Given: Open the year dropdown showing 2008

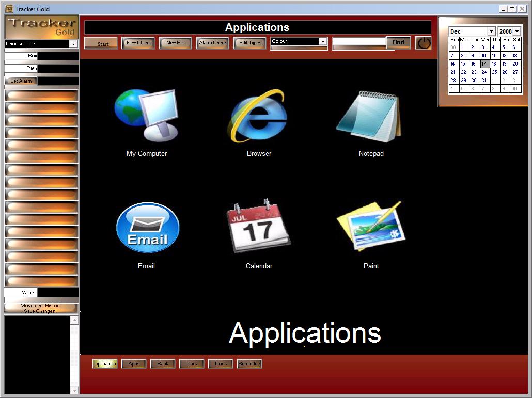Looking at the screenshot, I should [517, 31].
